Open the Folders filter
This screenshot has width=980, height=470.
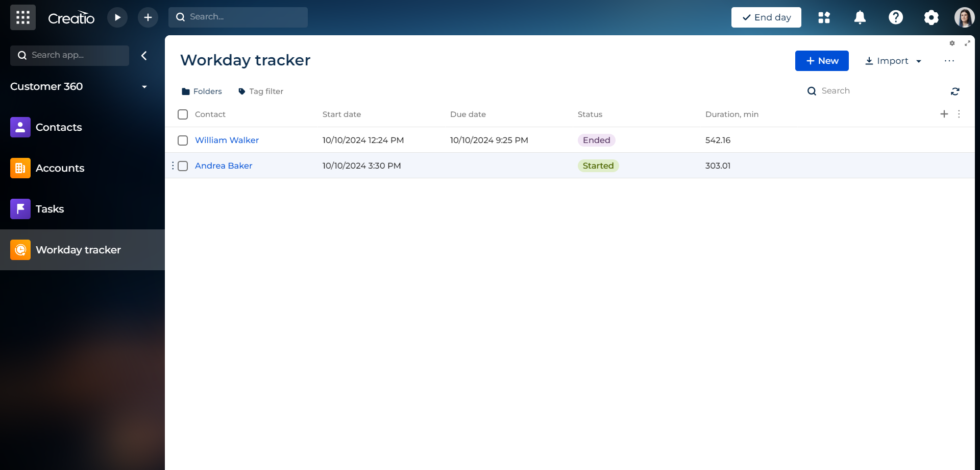click(202, 91)
